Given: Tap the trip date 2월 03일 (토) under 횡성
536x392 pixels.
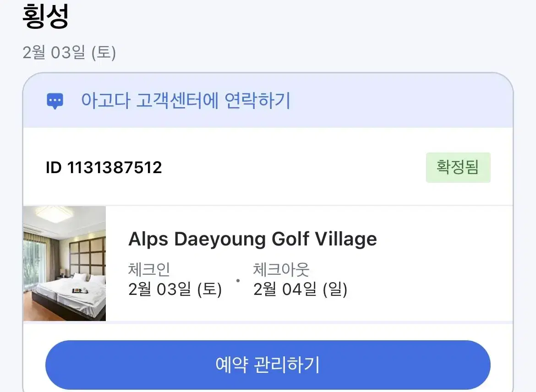Looking at the screenshot, I should pyautogui.click(x=69, y=53).
